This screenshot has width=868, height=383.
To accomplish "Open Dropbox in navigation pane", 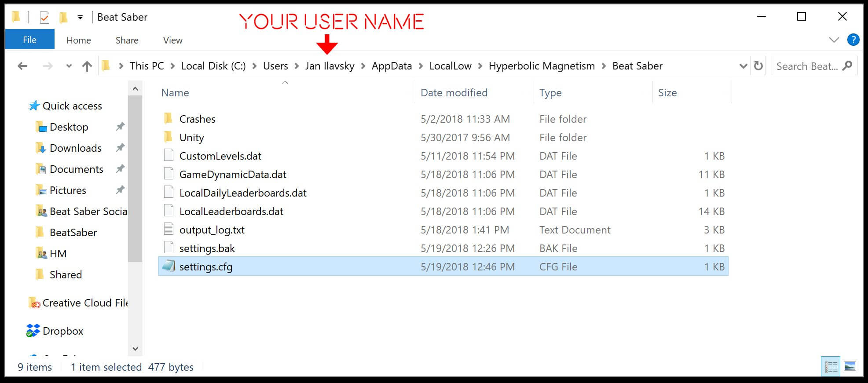I will [63, 331].
